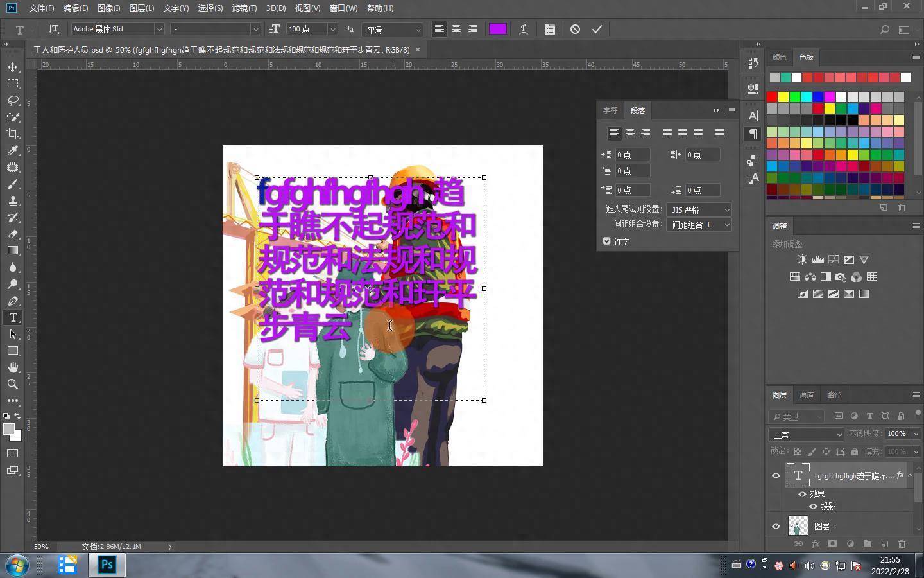924x578 pixels.
Task: Click the font size input field
Action: pyautogui.click(x=306, y=30)
